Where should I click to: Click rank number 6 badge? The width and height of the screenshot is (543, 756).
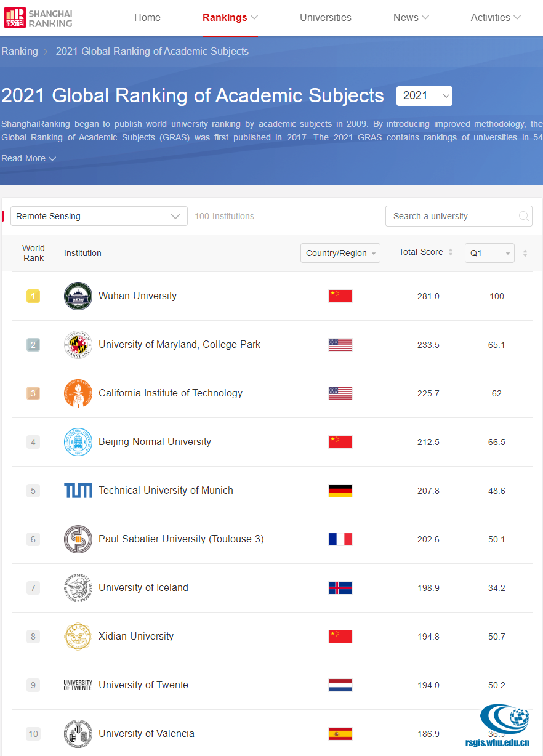coord(33,539)
